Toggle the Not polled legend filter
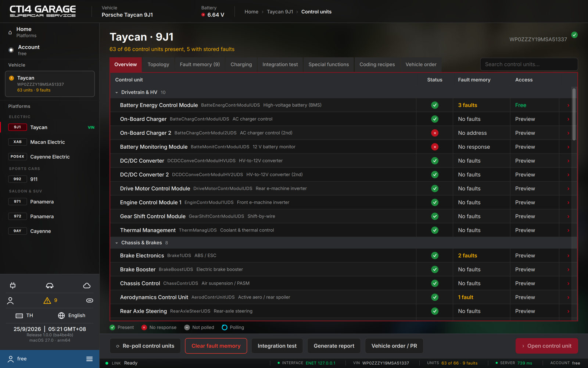 click(199, 328)
